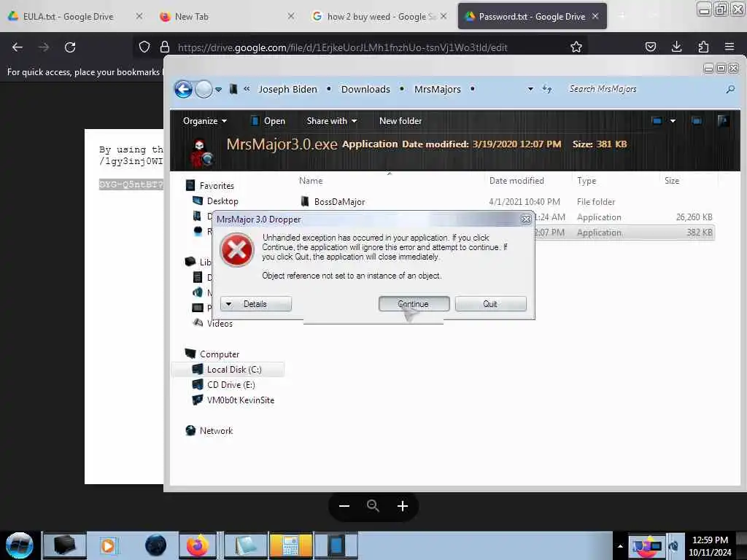Click the padlock site info icon
This screenshot has height=560, width=747.
tap(165, 47)
